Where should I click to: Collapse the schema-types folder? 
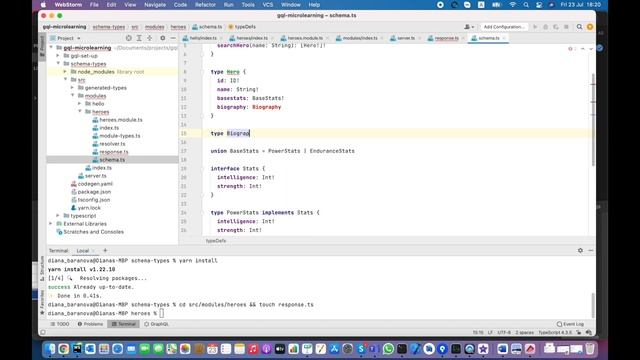pyautogui.click(x=58, y=64)
